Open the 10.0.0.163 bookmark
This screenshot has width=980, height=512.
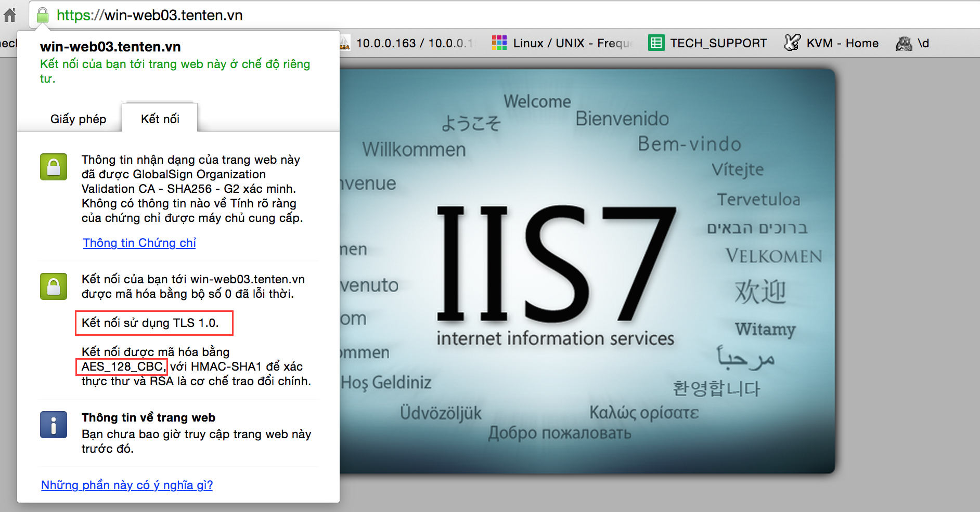407,43
